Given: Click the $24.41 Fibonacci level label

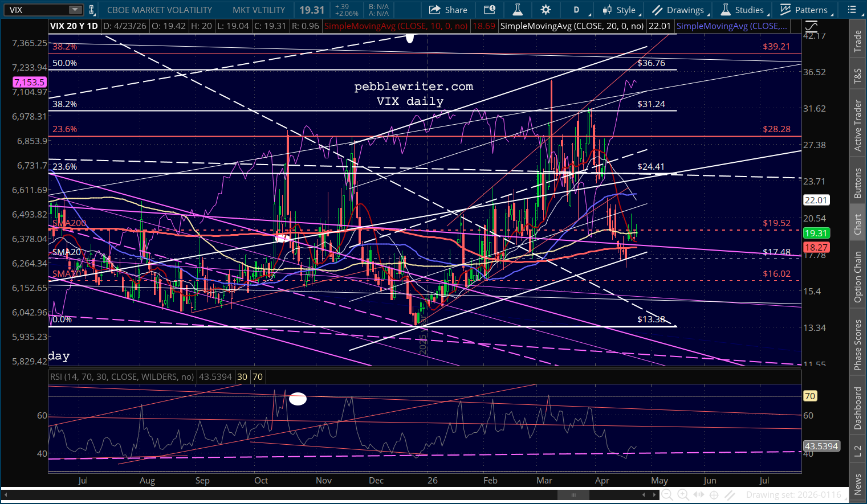Looking at the screenshot, I should (651, 167).
